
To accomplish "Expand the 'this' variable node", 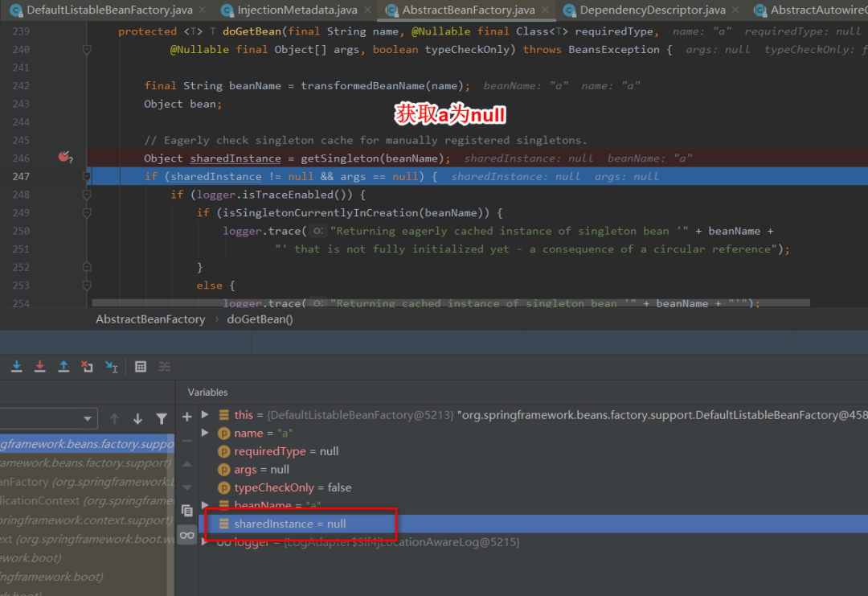I will pyautogui.click(x=205, y=415).
